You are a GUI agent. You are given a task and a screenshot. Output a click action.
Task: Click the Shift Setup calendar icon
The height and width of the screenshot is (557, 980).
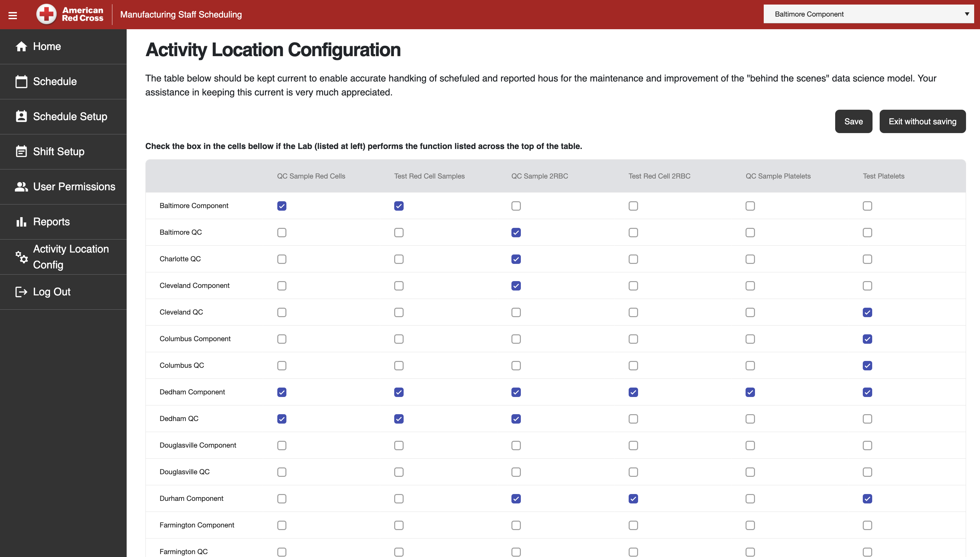point(21,152)
